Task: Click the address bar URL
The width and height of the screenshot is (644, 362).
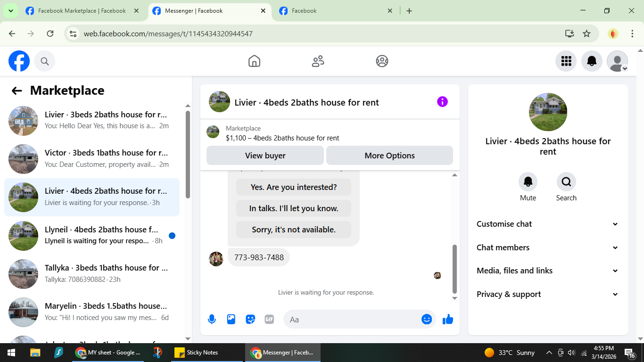Action: (168, 33)
